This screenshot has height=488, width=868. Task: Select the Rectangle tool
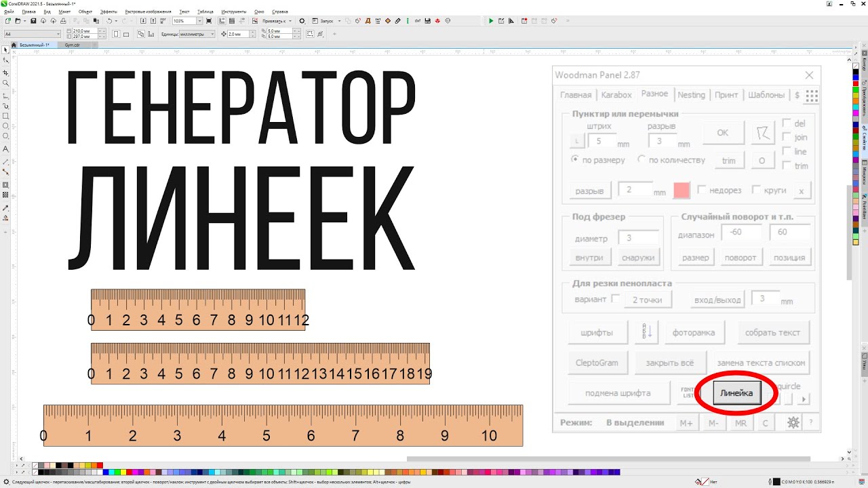click(x=5, y=116)
